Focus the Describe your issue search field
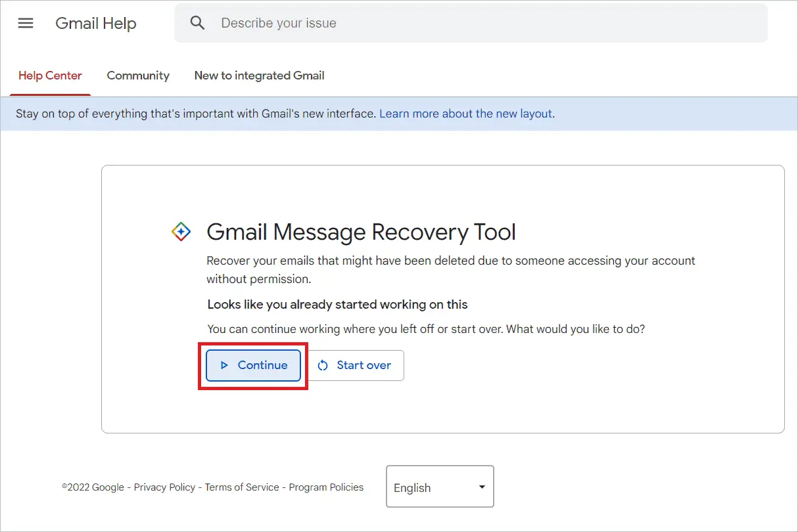The width and height of the screenshot is (798, 532). point(471,23)
